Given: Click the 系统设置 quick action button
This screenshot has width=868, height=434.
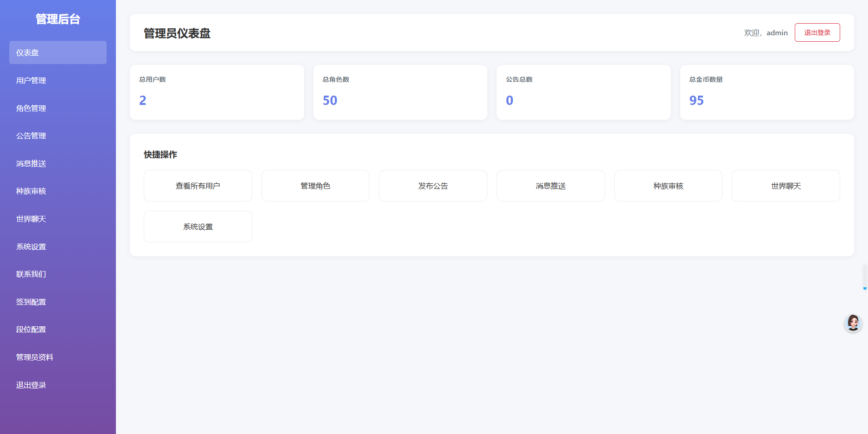Looking at the screenshot, I should pos(198,227).
